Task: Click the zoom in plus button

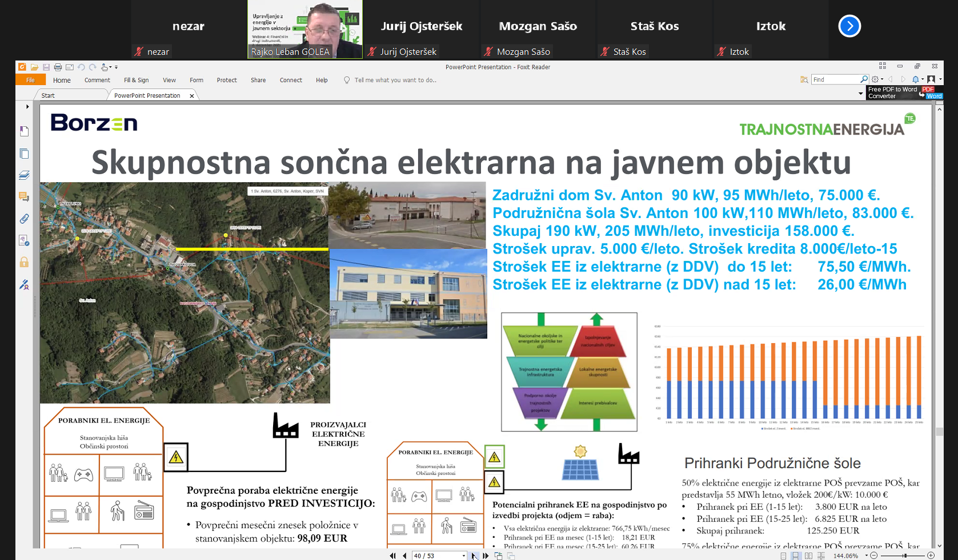Action: 931,555
